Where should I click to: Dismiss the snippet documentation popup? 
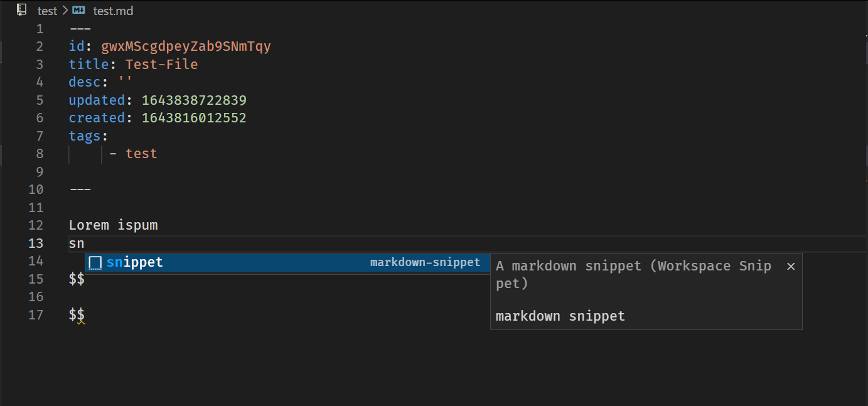pos(790,266)
